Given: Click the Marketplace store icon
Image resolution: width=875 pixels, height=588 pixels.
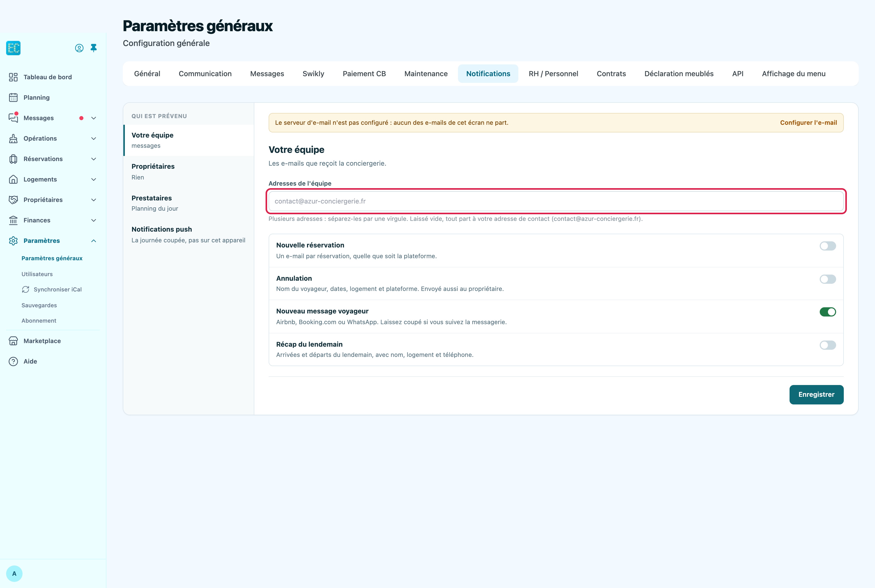Looking at the screenshot, I should (x=13, y=341).
